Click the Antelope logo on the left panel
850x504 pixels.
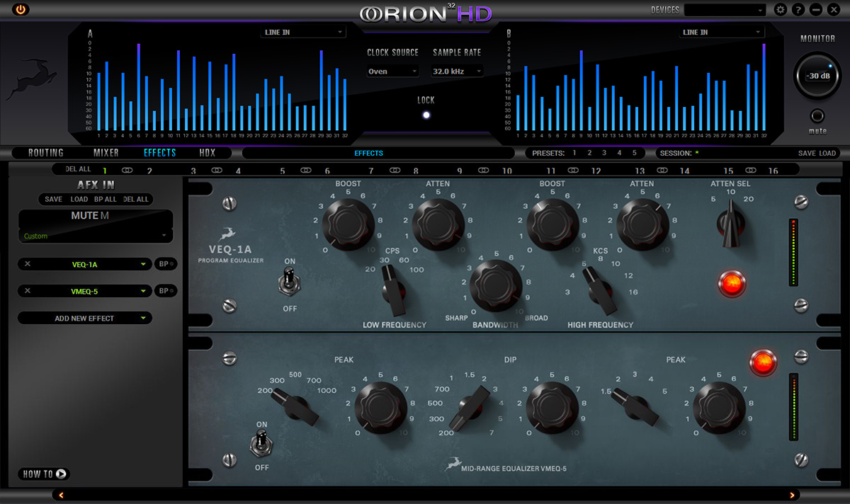pos(31,78)
